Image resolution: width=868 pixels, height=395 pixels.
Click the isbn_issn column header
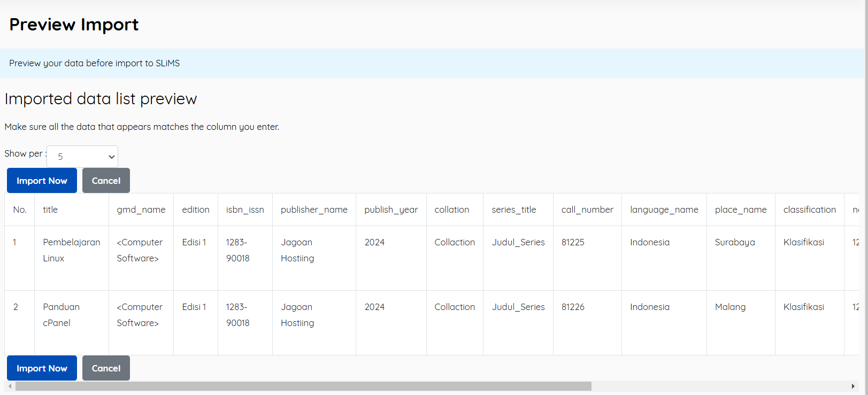(245, 210)
